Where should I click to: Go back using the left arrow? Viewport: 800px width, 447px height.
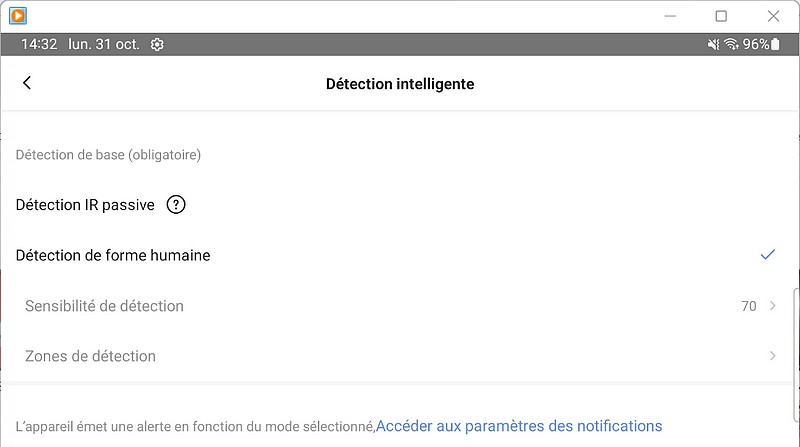(x=27, y=83)
